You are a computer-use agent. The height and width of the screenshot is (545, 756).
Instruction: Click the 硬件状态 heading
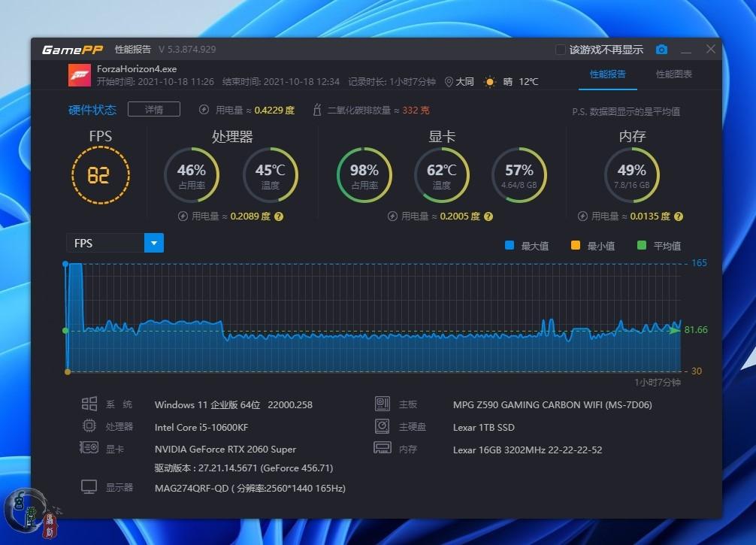point(92,110)
